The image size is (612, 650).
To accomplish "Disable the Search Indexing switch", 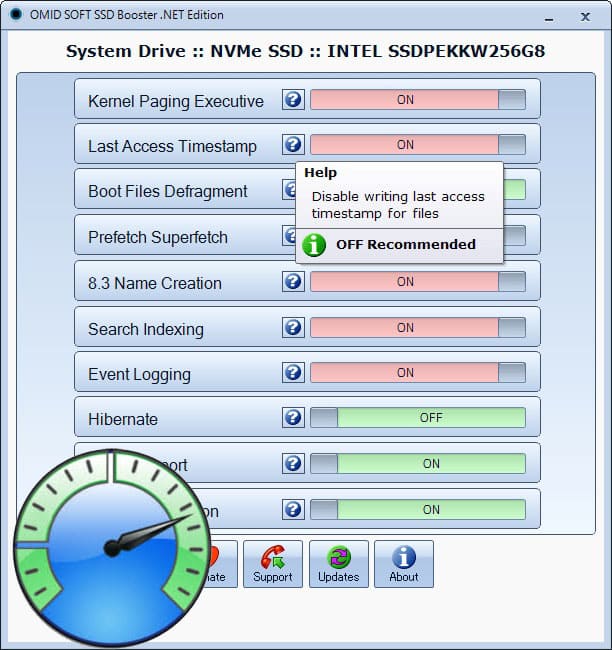I will [x=418, y=327].
